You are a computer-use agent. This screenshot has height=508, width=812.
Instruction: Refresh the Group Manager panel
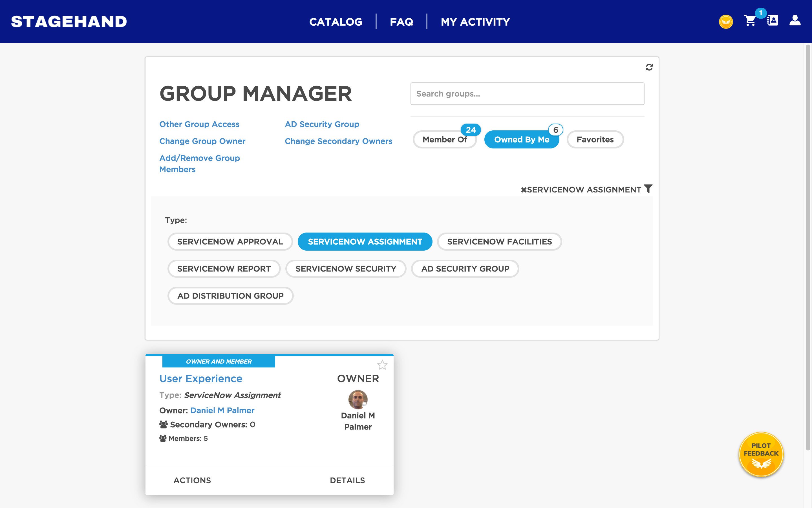pos(649,67)
